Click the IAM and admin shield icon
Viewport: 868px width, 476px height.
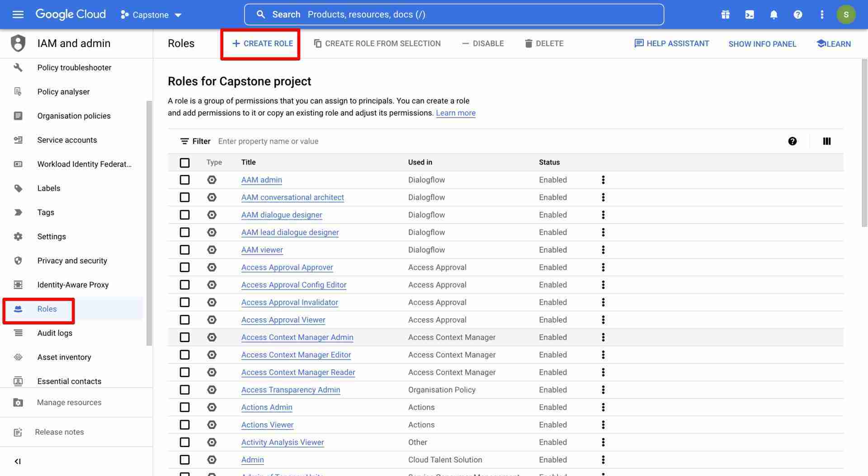click(18, 43)
